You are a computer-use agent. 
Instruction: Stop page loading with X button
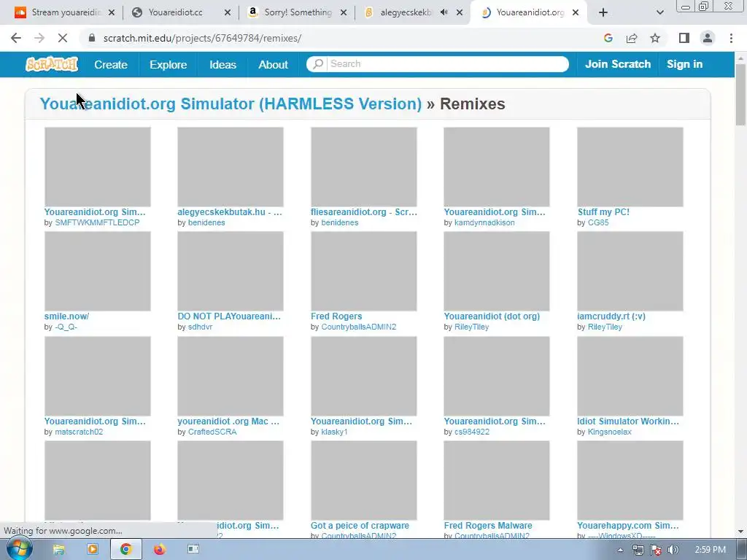point(63,38)
